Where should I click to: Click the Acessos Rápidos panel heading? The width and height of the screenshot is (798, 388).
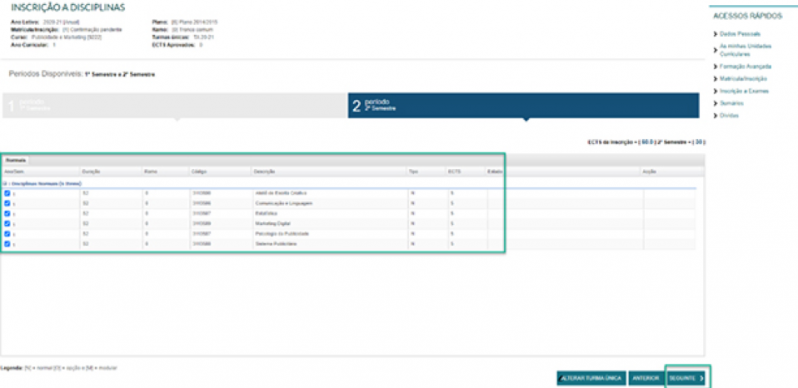[x=748, y=16]
